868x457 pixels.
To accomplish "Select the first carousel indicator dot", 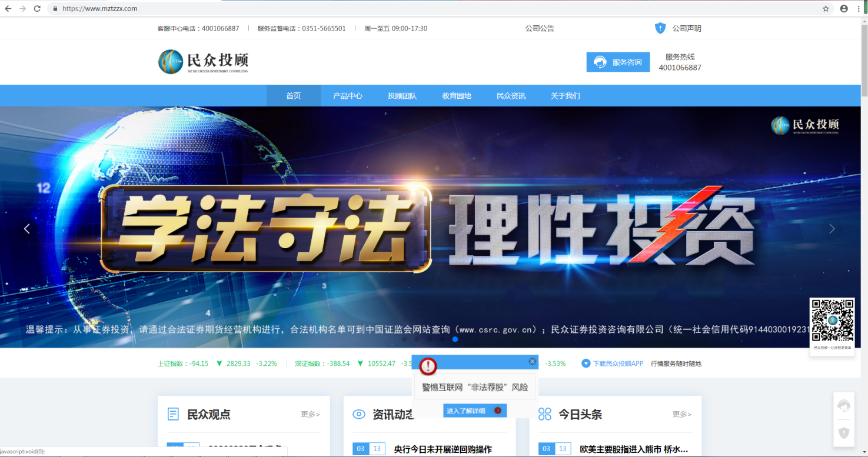I will tap(404, 339).
